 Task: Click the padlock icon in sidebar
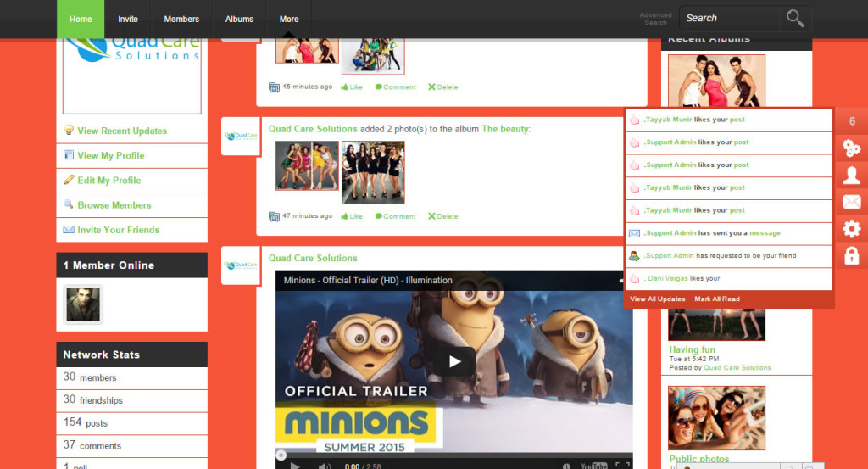pos(852,255)
